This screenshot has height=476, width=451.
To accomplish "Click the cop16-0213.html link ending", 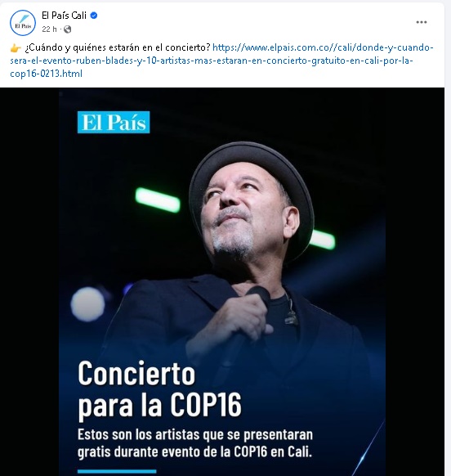I will pyautogui.click(x=46, y=74).
